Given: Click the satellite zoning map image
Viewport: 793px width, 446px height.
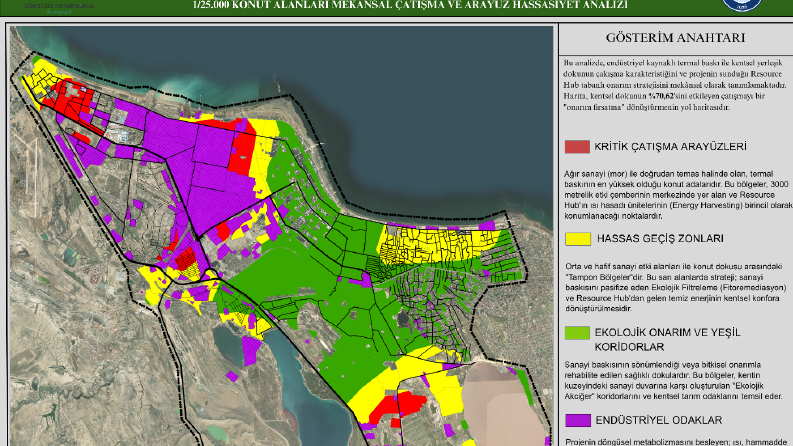Looking at the screenshot, I should coord(282,236).
